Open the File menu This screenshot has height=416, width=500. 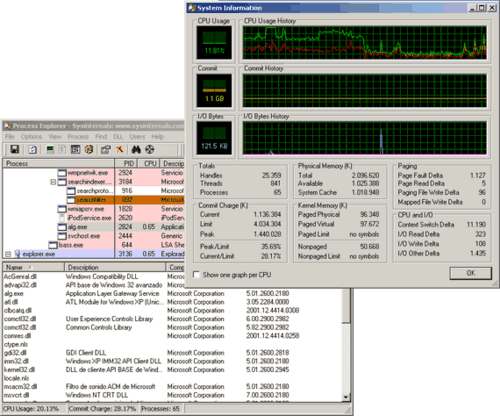(x=10, y=137)
